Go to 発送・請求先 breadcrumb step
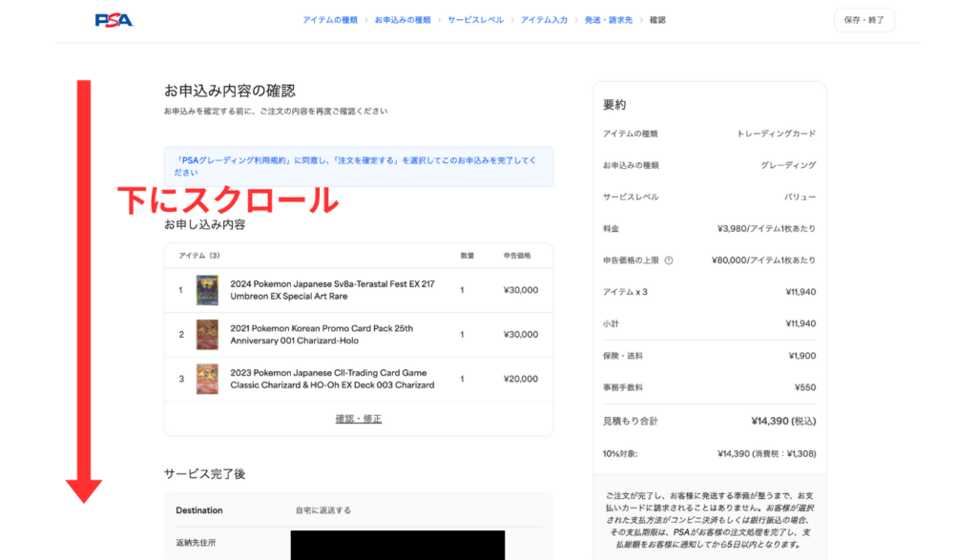Viewport: 977px width, 560px height. point(608,20)
